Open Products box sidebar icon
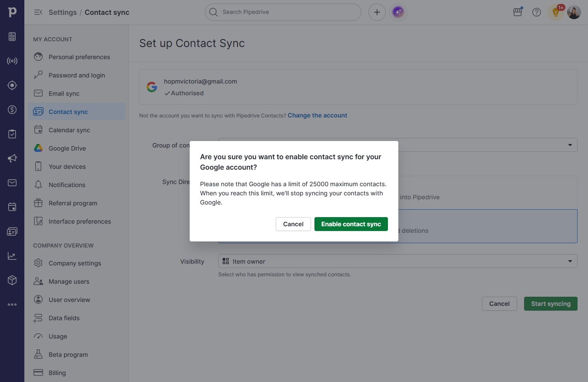 [x=12, y=280]
